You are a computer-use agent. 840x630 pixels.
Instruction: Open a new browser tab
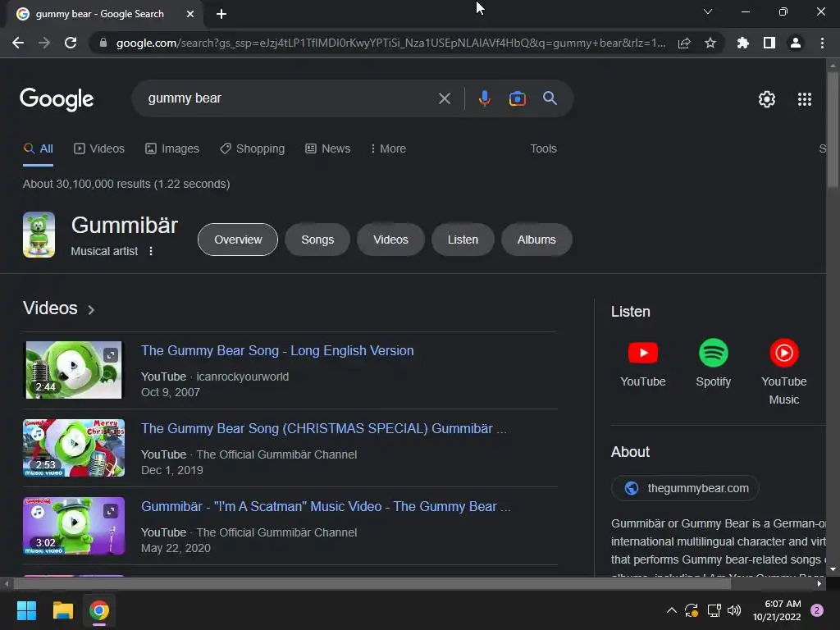[x=221, y=14]
